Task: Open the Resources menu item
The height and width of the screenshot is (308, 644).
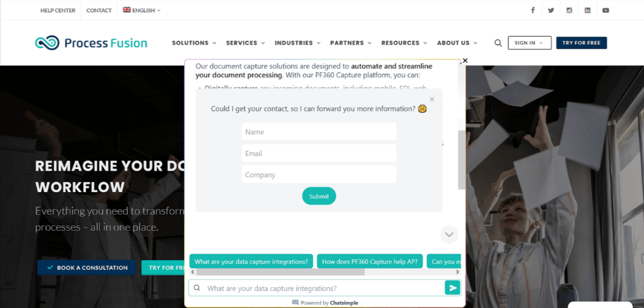Action: [x=404, y=43]
